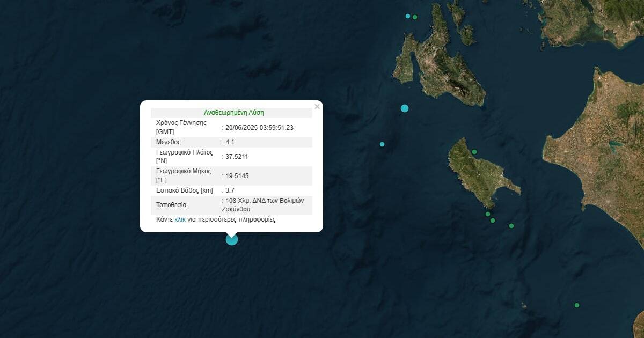
Task: Click the green marker in the bottom-right sea
Action: point(577,305)
